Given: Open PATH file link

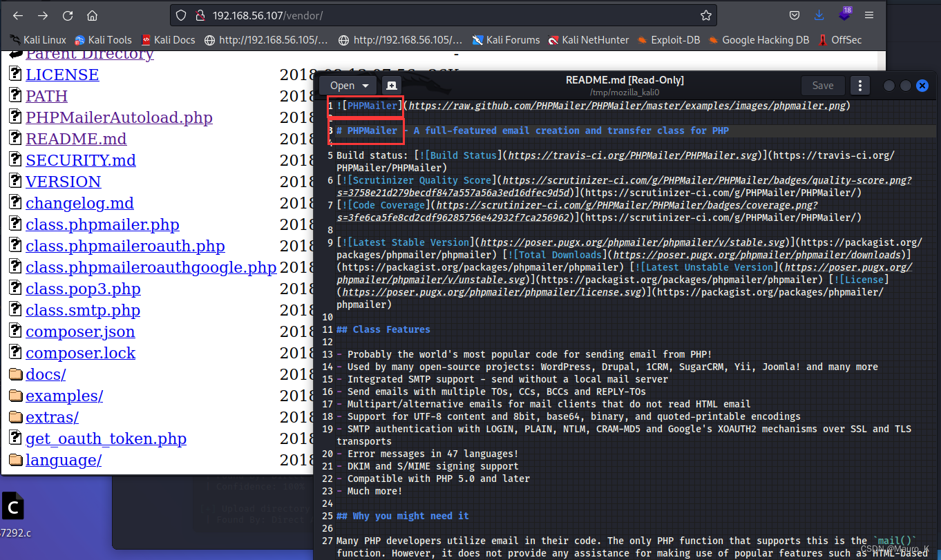Looking at the screenshot, I should tap(47, 96).
